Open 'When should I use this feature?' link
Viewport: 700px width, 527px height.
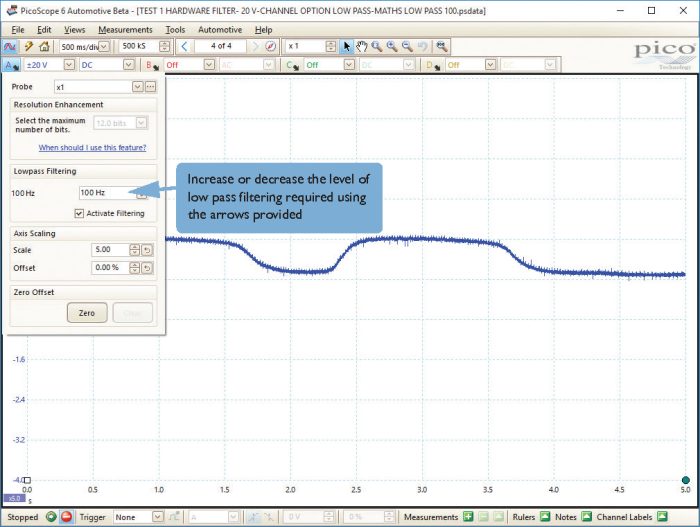(x=92, y=147)
